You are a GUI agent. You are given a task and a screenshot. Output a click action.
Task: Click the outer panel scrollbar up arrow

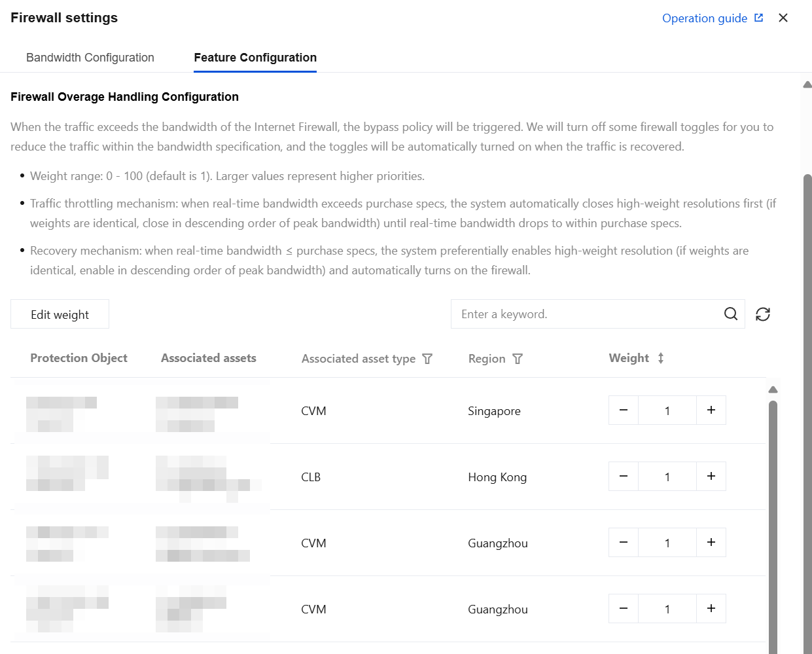click(x=807, y=84)
